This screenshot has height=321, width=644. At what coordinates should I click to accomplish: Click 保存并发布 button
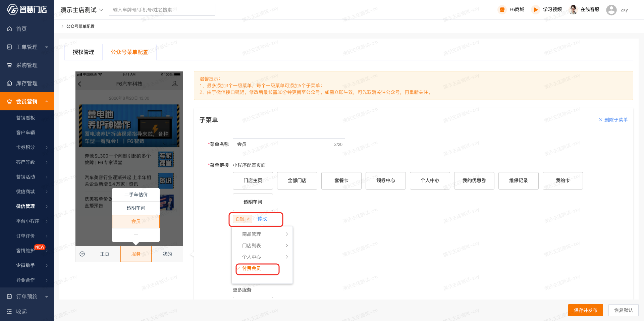point(586,310)
